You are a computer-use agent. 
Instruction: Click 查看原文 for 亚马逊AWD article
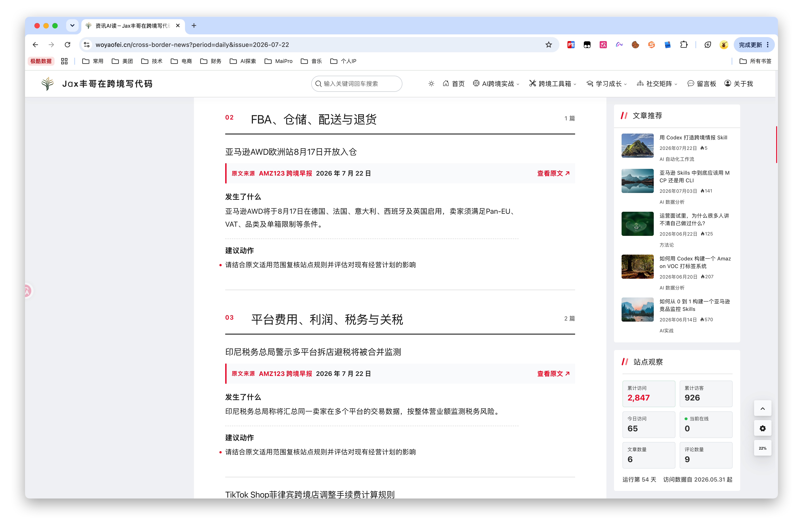[x=553, y=173]
